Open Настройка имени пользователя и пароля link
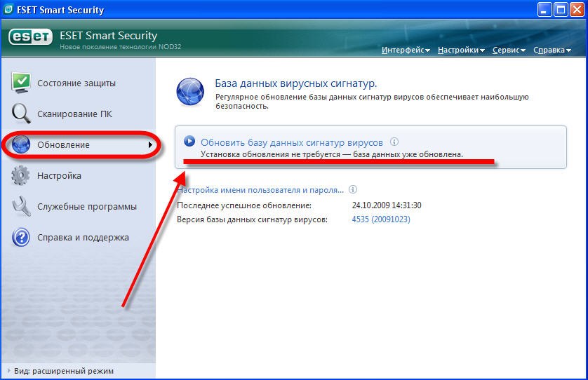This screenshot has width=588, height=380. tap(260, 190)
